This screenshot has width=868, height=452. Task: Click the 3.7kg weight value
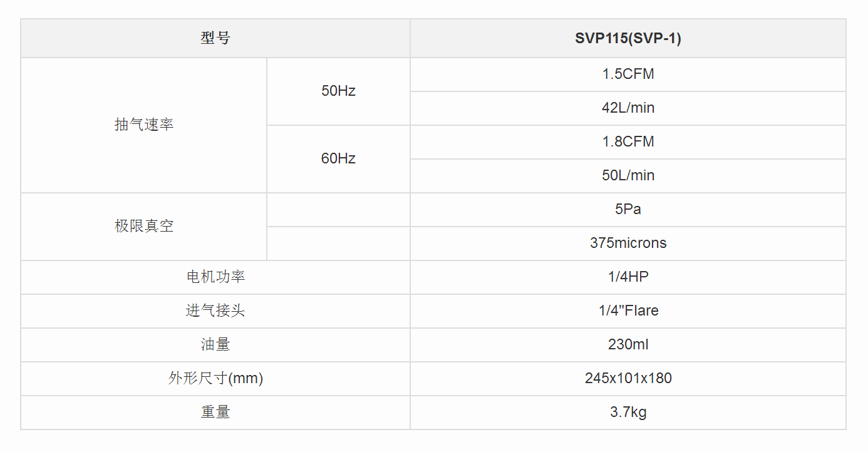[628, 412]
